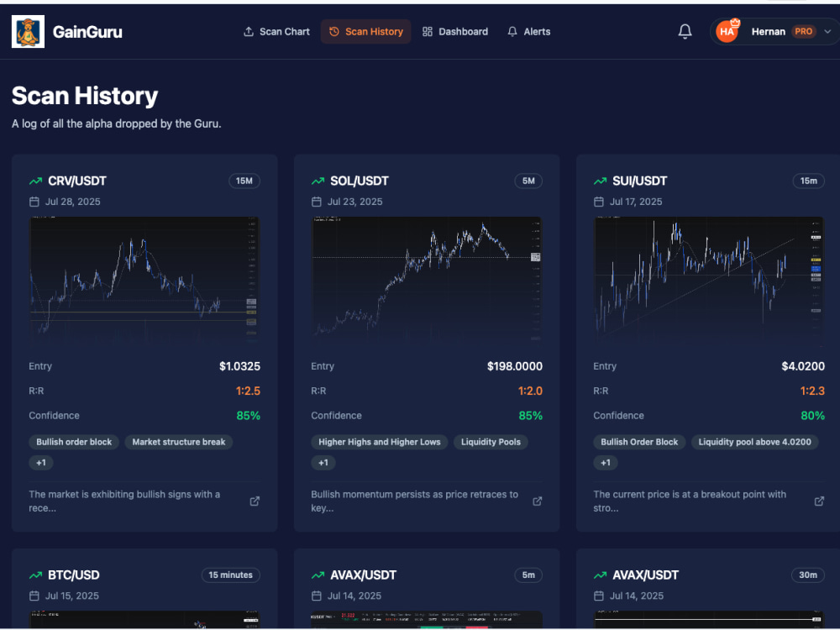
Task: Click calendar icon on AVAX/USDT 30m card
Action: [599, 596]
